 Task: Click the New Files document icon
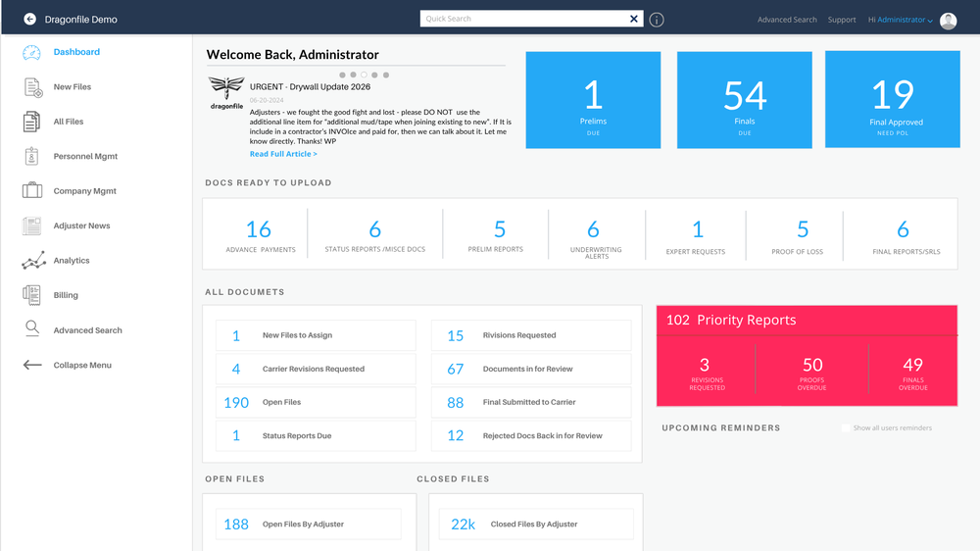point(32,87)
